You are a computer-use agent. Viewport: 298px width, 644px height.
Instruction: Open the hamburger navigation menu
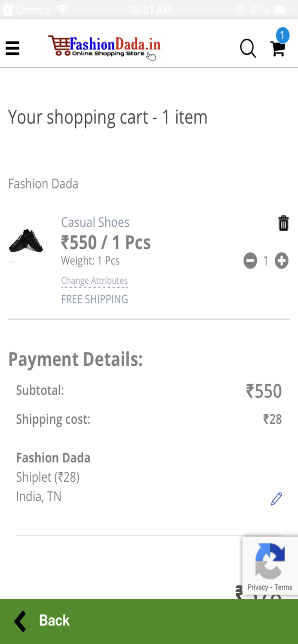pos(12,49)
